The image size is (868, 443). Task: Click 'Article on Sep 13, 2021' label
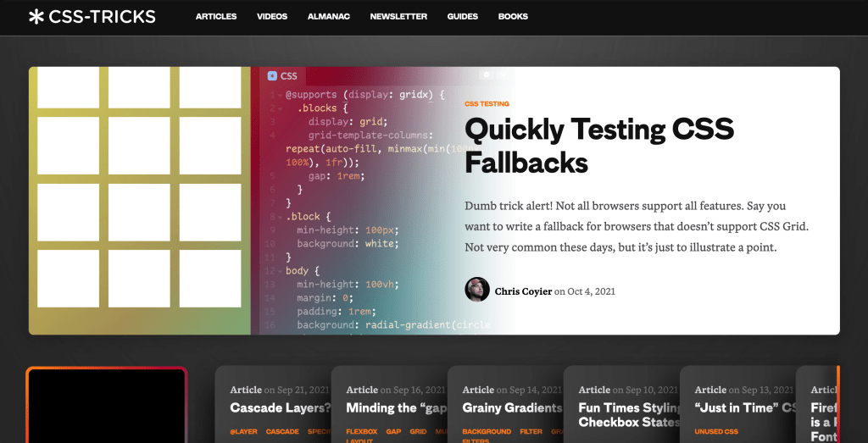pyautogui.click(x=744, y=390)
